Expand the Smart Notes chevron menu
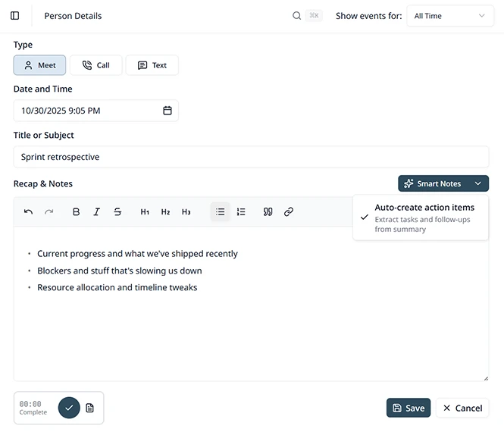Image resolution: width=504 pixels, height=435 pixels. tap(478, 183)
